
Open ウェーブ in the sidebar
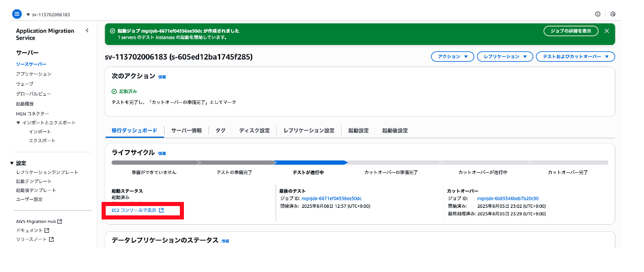(x=25, y=84)
